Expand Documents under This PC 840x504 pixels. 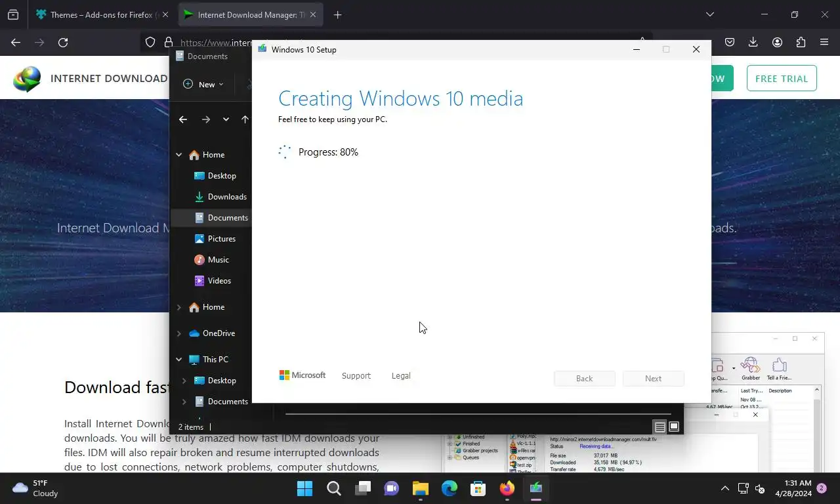coord(184,402)
